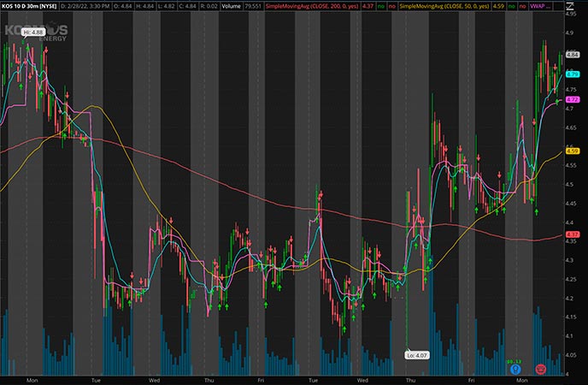Click the truncated VWAP study label

coord(540,6)
